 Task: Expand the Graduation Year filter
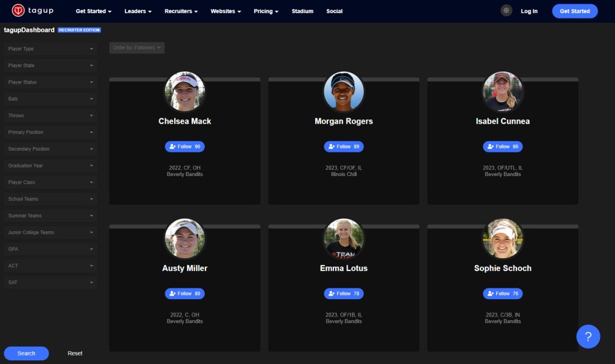pos(50,166)
